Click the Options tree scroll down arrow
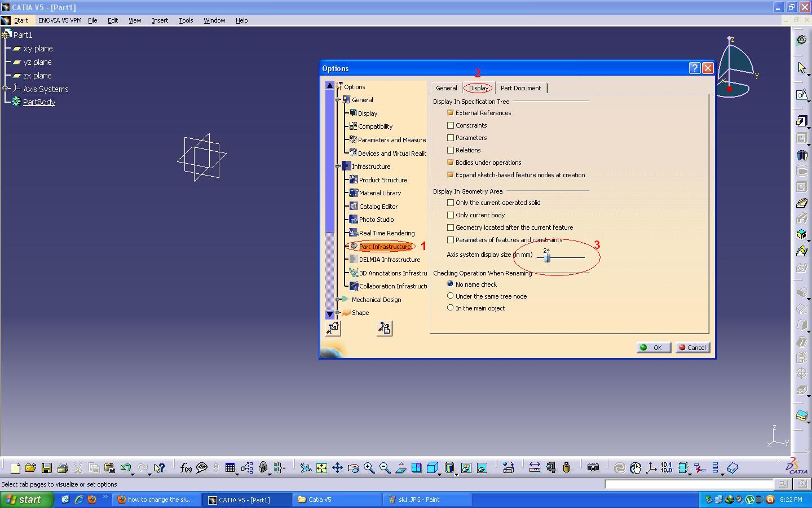 tap(330, 314)
